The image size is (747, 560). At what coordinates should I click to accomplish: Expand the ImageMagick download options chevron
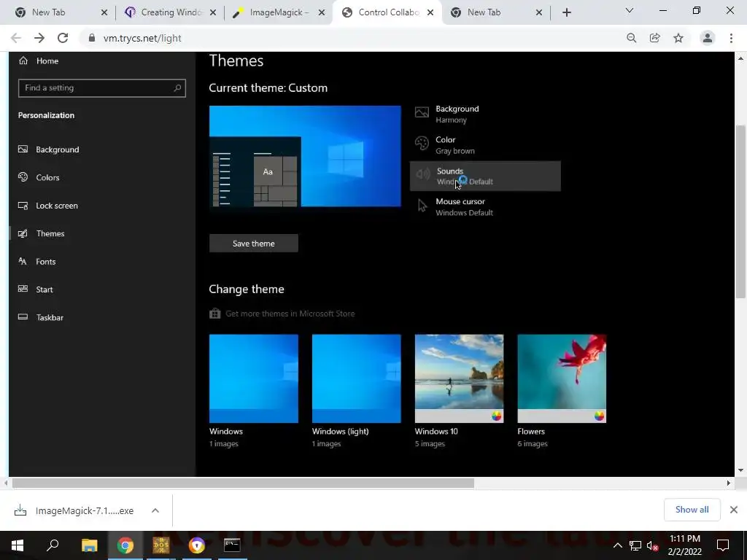click(155, 510)
